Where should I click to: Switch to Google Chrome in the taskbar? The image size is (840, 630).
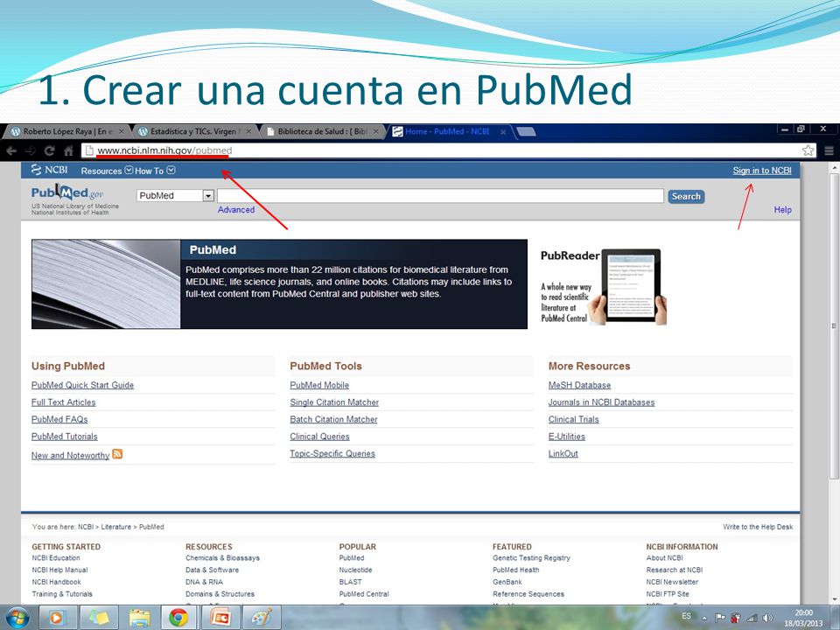(x=178, y=619)
